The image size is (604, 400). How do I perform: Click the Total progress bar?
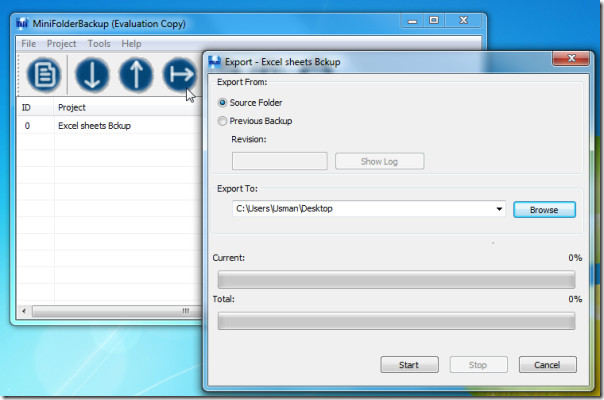pyautogui.click(x=396, y=321)
